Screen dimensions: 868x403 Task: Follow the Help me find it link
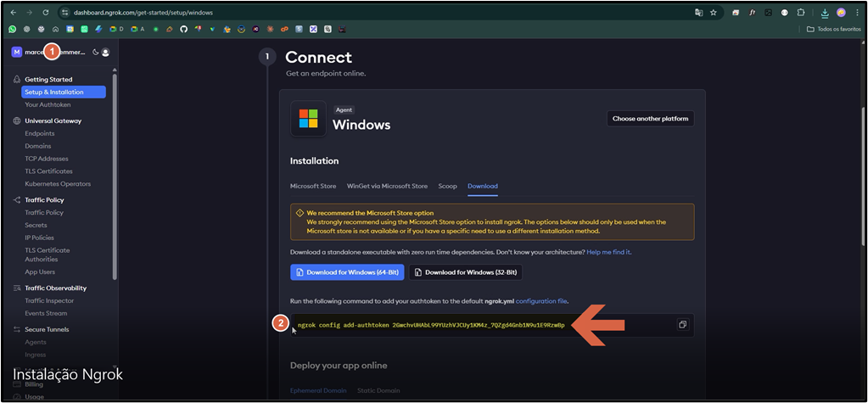coord(608,252)
